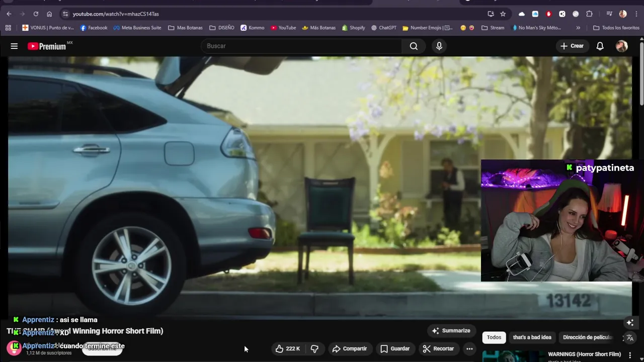
Task: Open VONUS Punto de venta bookmark
Action: point(48,28)
